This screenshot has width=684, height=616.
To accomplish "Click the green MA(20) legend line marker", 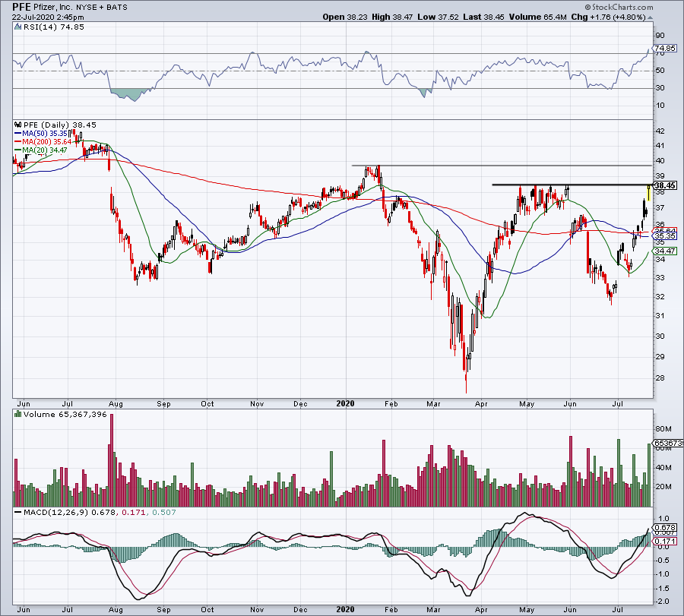I will 18,150.
